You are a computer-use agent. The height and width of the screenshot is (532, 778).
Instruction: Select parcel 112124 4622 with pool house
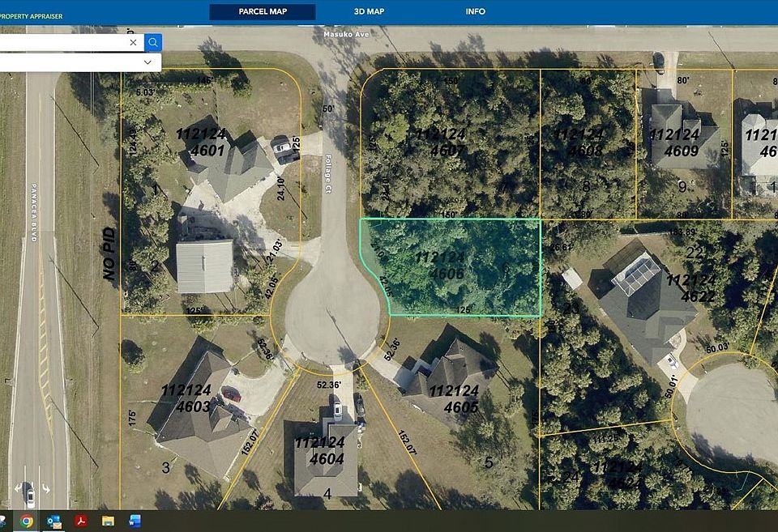(691, 288)
